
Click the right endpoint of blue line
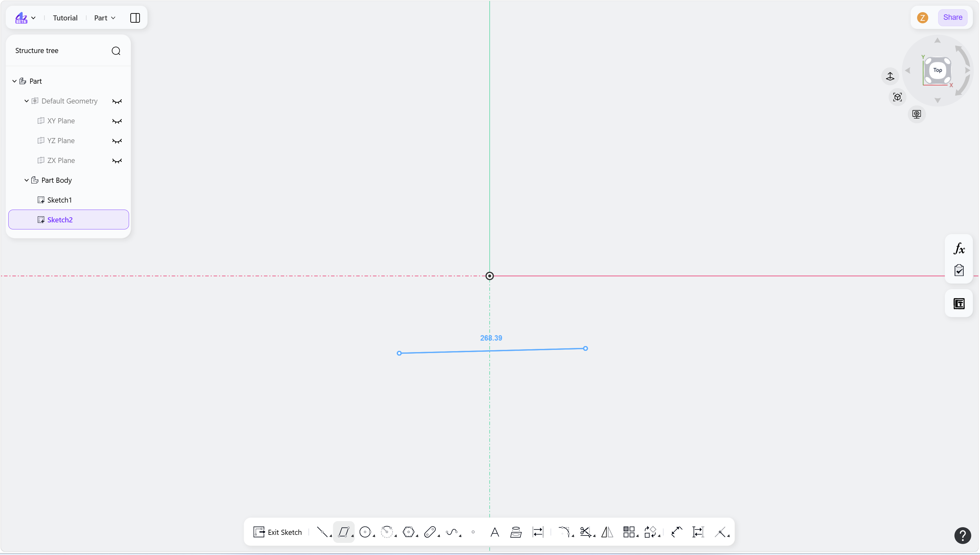(585, 348)
